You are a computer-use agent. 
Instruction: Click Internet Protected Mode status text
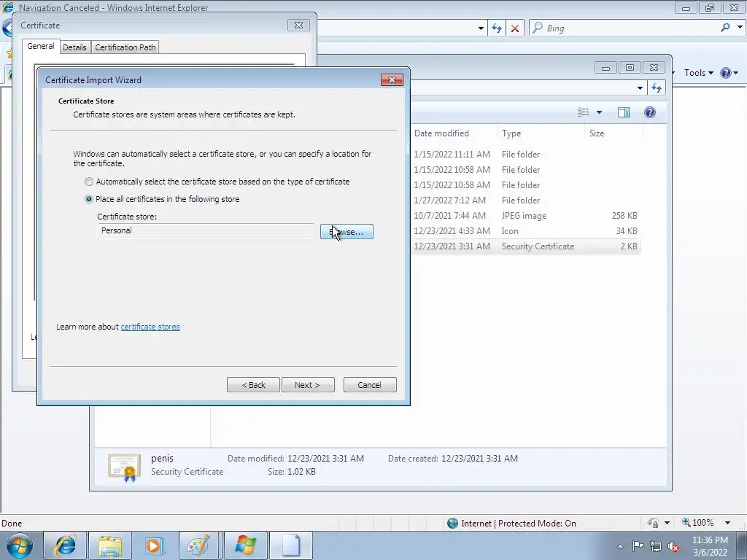(519, 524)
